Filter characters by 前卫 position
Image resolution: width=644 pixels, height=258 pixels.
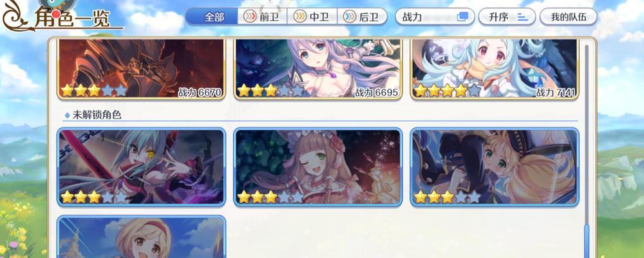(x=263, y=17)
